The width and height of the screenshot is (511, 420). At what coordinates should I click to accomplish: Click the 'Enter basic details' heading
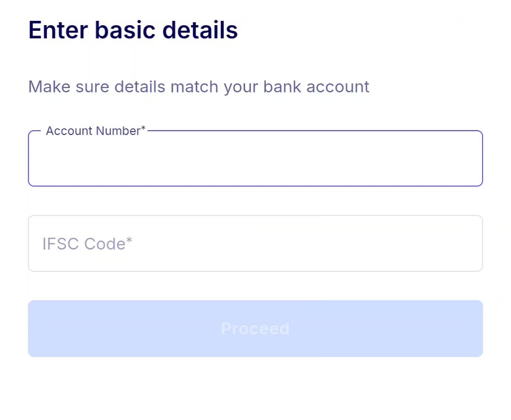coord(133,30)
